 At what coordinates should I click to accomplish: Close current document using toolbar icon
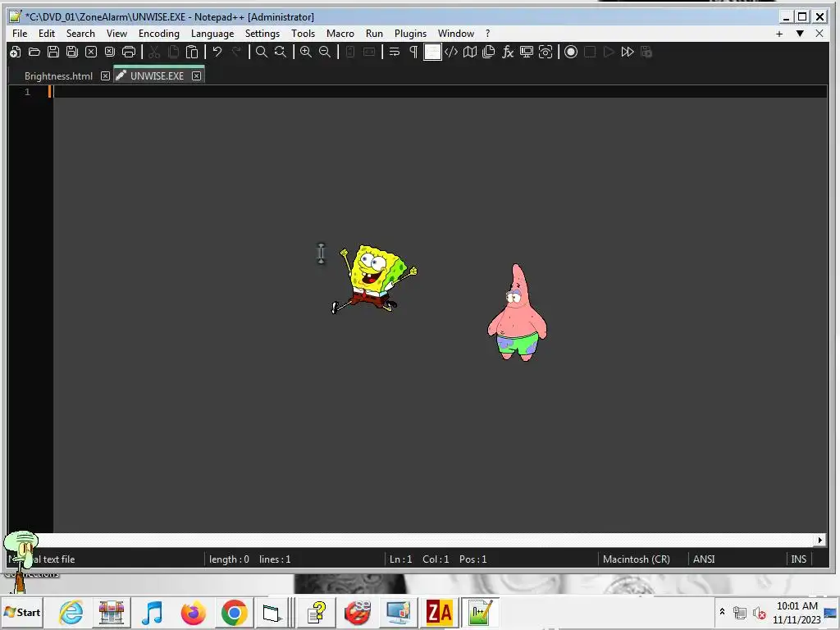pyautogui.click(x=91, y=52)
